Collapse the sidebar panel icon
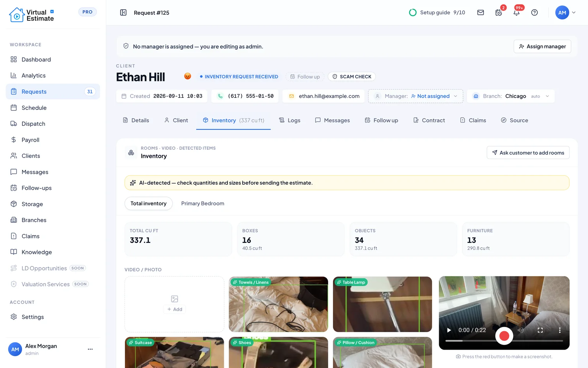 123,13
